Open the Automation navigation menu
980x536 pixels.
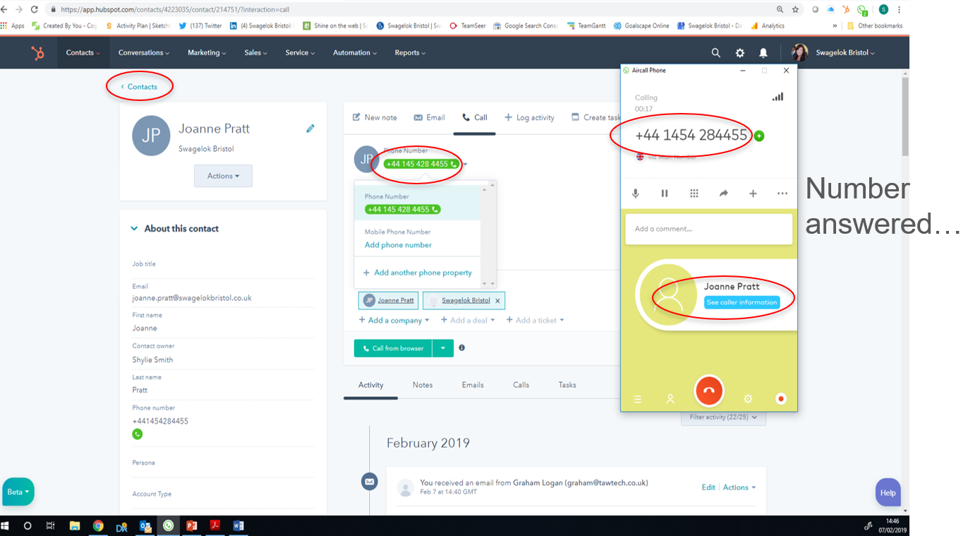click(355, 53)
